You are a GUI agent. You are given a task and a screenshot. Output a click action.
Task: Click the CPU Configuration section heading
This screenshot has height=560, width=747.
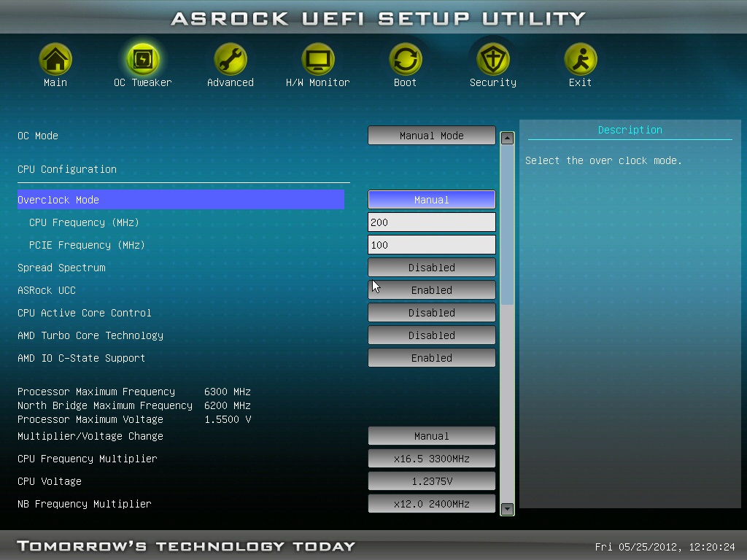coord(66,169)
